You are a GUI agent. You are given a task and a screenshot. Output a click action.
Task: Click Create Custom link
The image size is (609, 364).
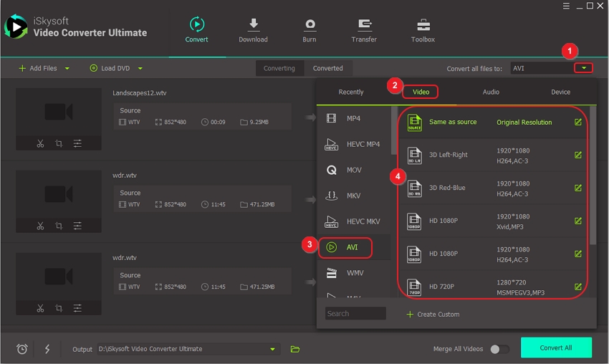(x=433, y=314)
